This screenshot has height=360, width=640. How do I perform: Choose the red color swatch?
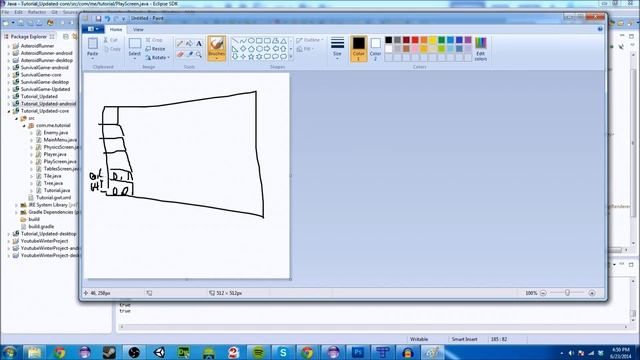(x=415, y=40)
